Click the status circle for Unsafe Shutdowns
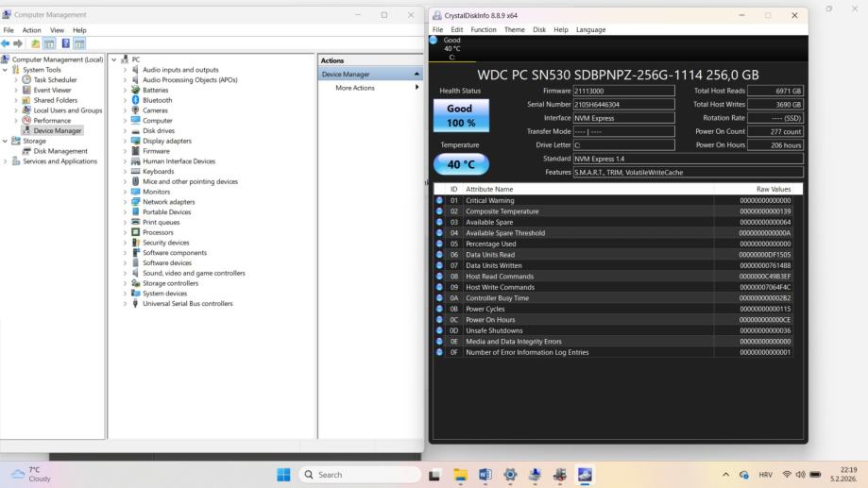 439,330
